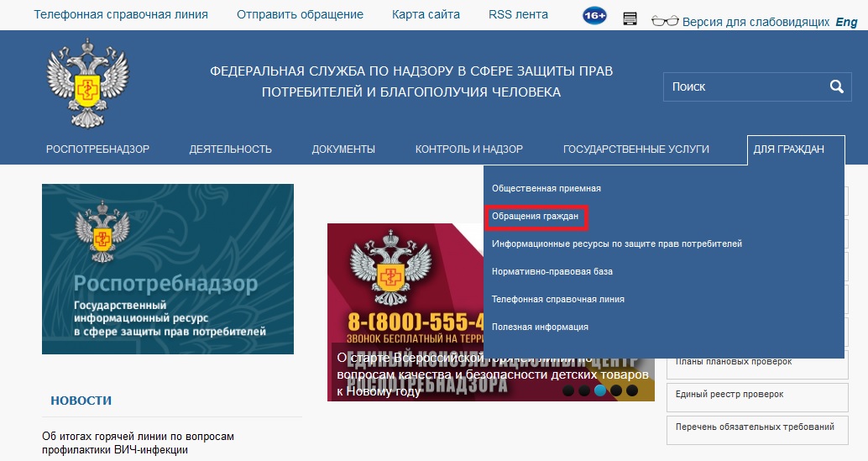Open the Карта сайта link
868x461 pixels.
click(426, 14)
